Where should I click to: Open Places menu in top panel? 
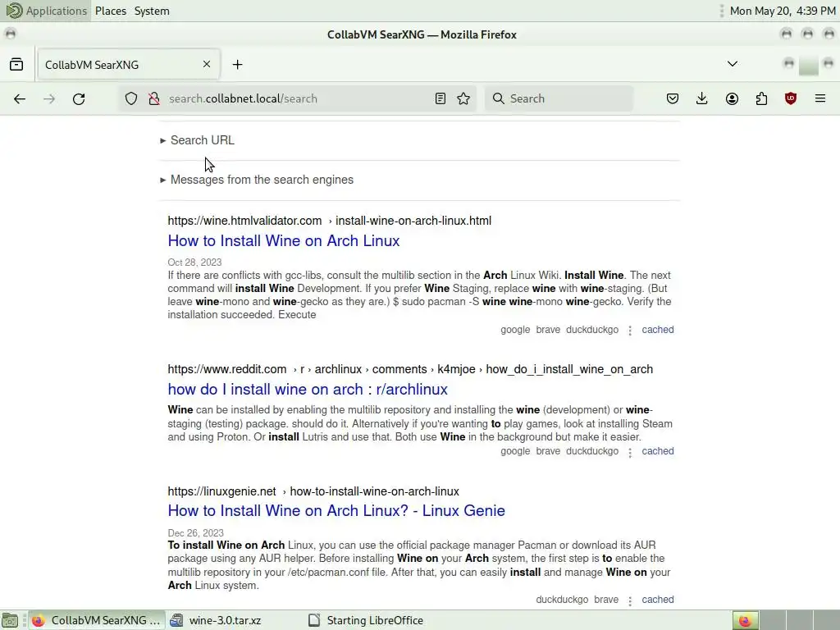point(111,11)
